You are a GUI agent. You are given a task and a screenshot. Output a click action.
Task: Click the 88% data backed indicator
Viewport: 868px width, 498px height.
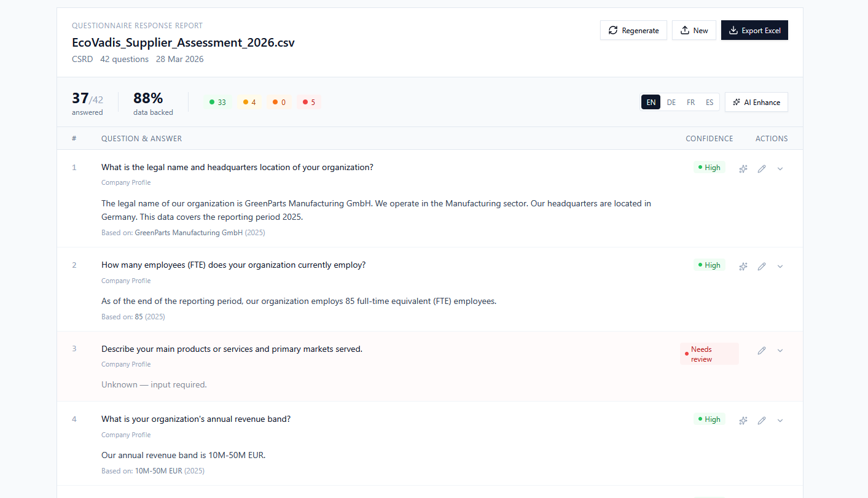(x=148, y=103)
